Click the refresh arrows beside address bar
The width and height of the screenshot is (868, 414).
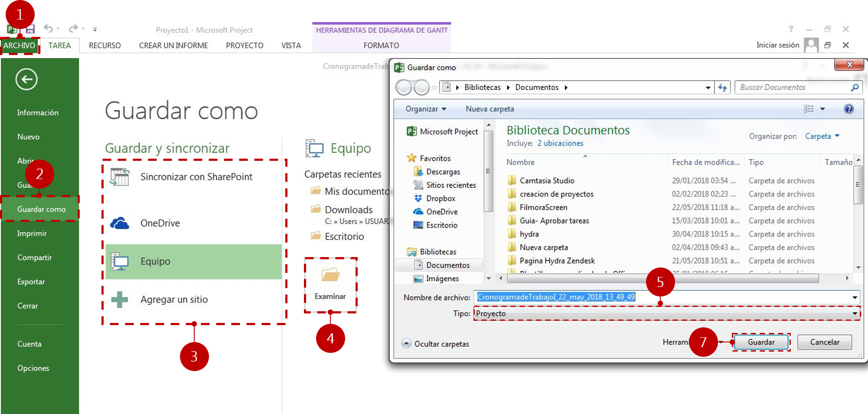pos(722,88)
